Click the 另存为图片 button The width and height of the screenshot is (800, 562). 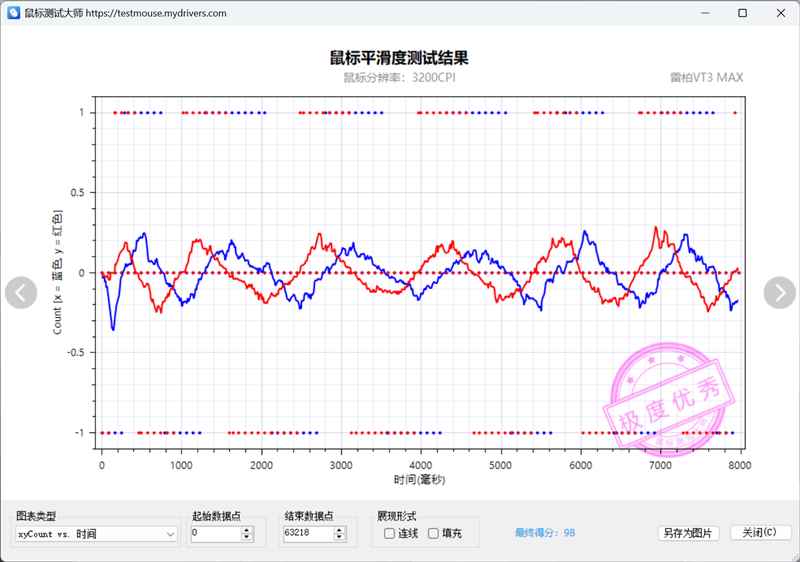tap(688, 533)
